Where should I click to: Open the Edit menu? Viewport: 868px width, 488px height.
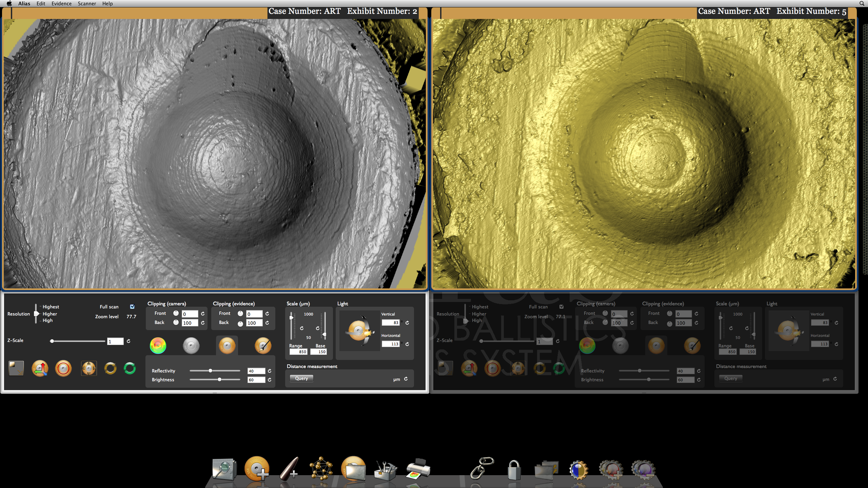pos(41,3)
